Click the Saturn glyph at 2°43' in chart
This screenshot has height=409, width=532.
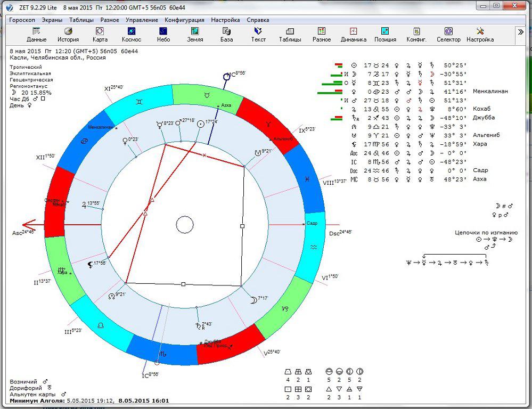[199, 326]
